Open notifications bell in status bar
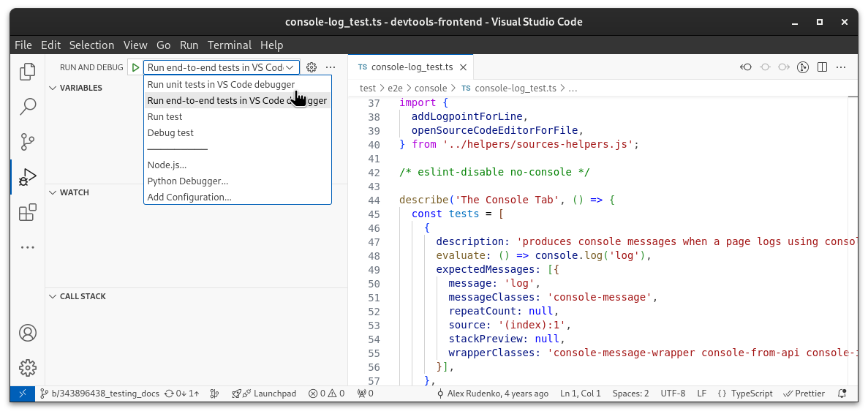Screen dimensions: 868x414 tap(842, 394)
